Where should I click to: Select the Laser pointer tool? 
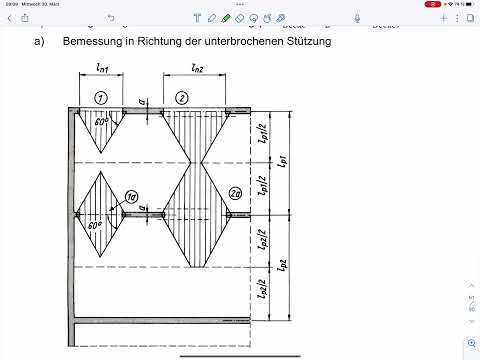(281, 18)
